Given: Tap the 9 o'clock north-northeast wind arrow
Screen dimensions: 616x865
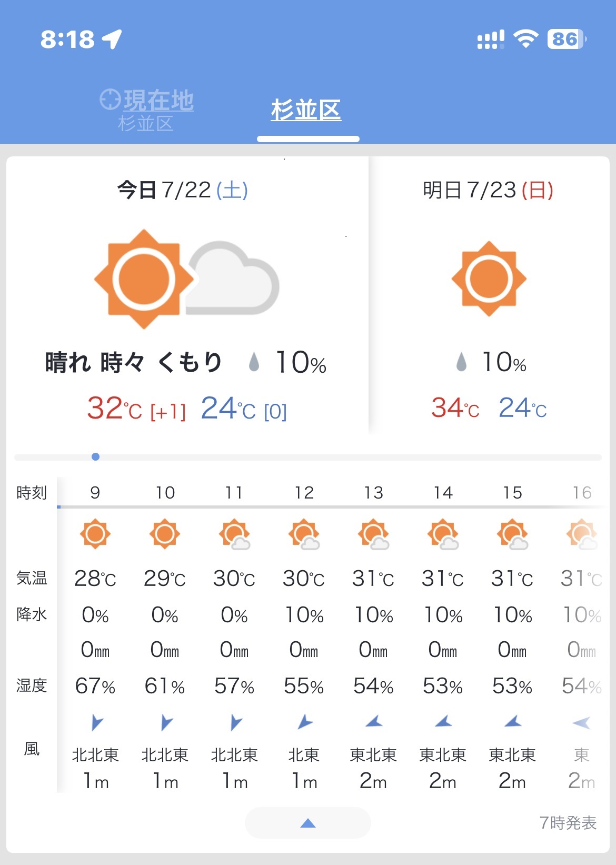Looking at the screenshot, I should pyautogui.click(x=96, y=722).
